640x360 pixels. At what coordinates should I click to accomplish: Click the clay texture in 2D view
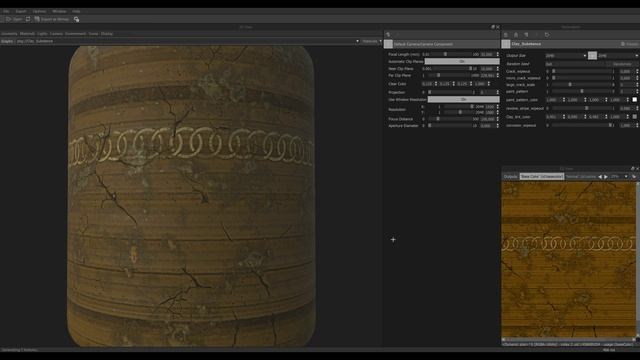568,260
